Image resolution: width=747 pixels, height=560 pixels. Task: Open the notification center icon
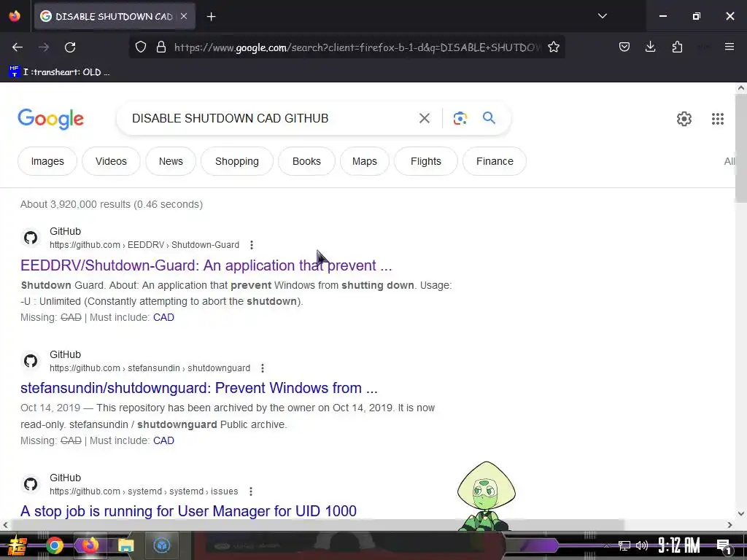(x=724, y=546)
